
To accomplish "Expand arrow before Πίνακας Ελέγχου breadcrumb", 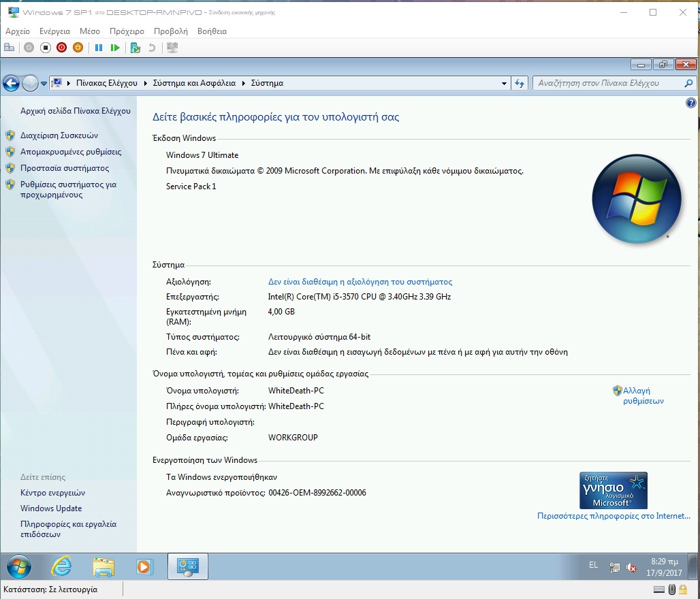I will (69, 83).
